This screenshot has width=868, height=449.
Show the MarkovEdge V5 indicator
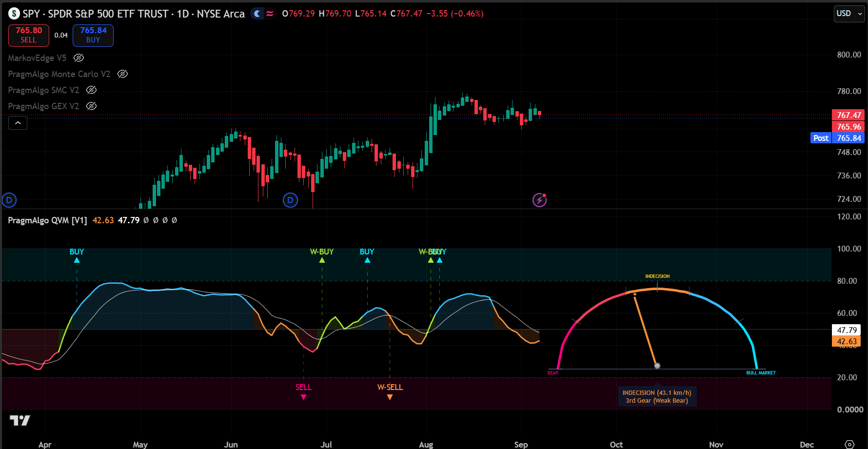[x=79, y=58]
